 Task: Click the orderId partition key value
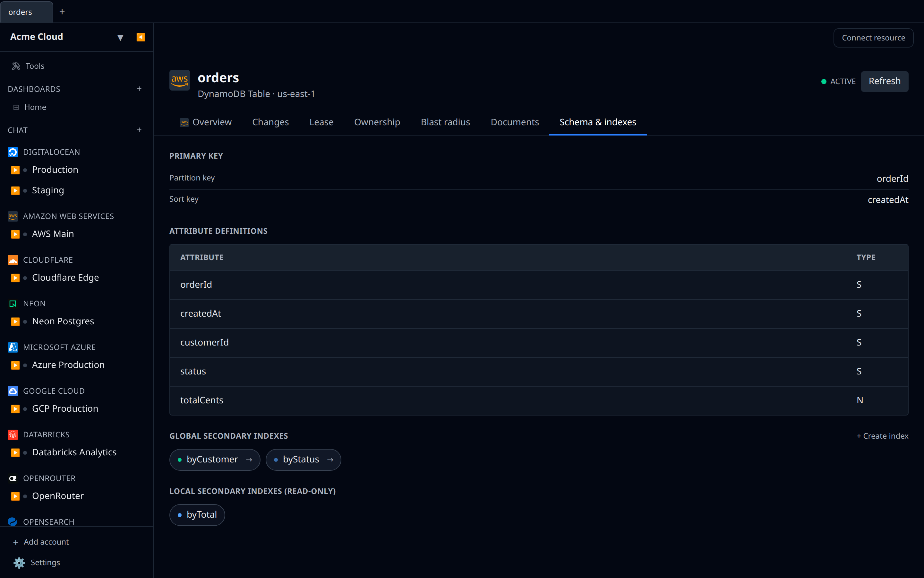892,179
